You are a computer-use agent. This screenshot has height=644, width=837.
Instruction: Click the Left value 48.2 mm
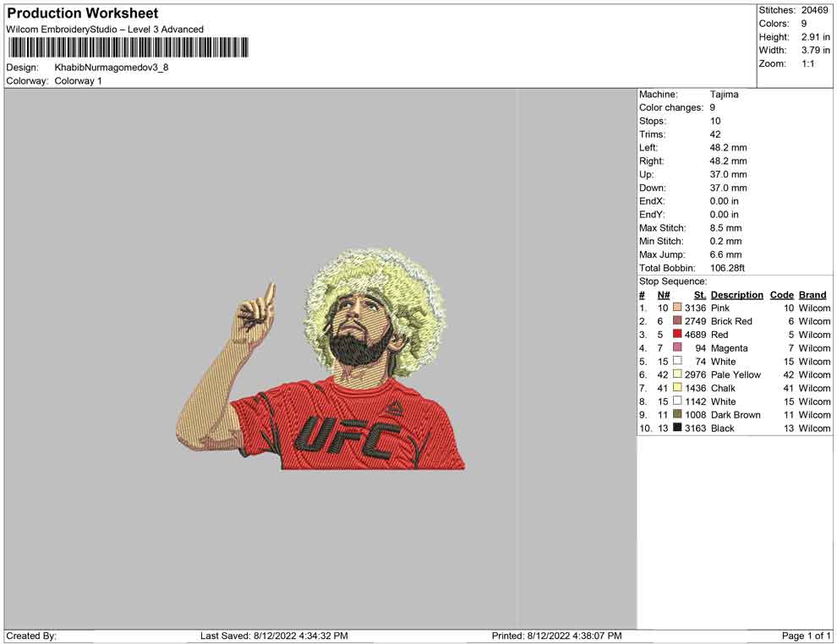click(x=729, y=148)
